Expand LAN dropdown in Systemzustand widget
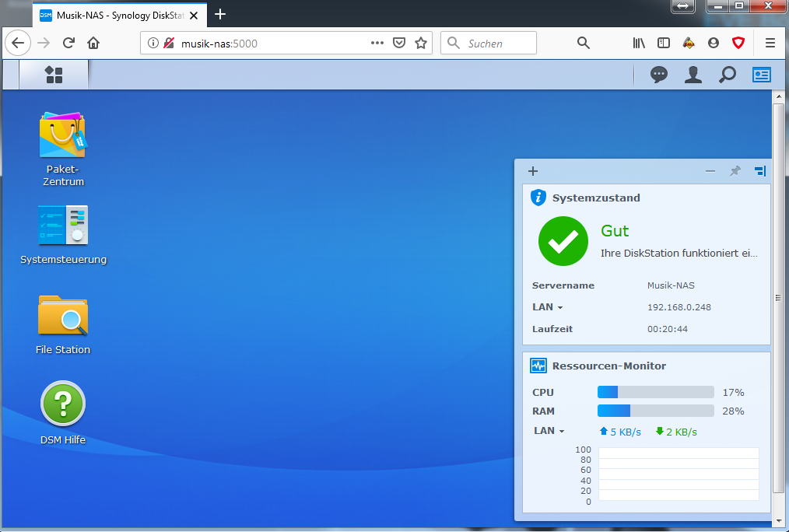Viewport: 789px width, 532px height. (x=548, y=307)
